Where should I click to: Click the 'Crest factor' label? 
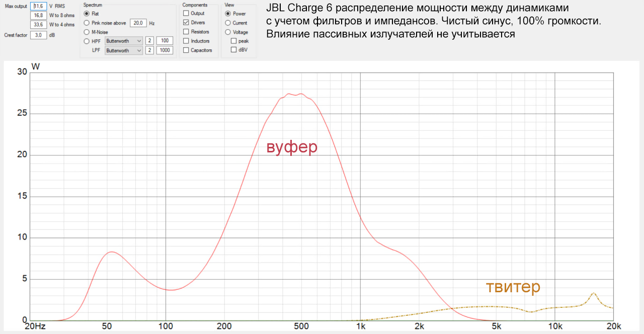tap(16, 35)
